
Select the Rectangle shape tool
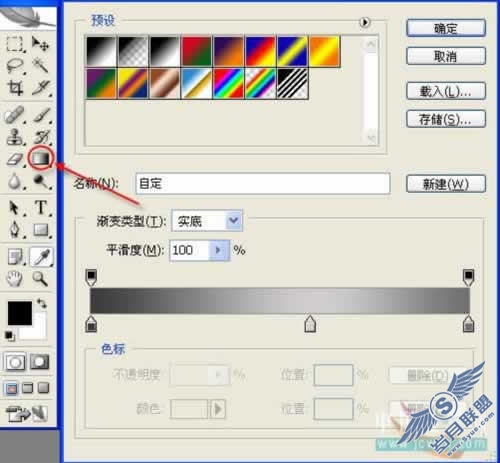[41, 230]
